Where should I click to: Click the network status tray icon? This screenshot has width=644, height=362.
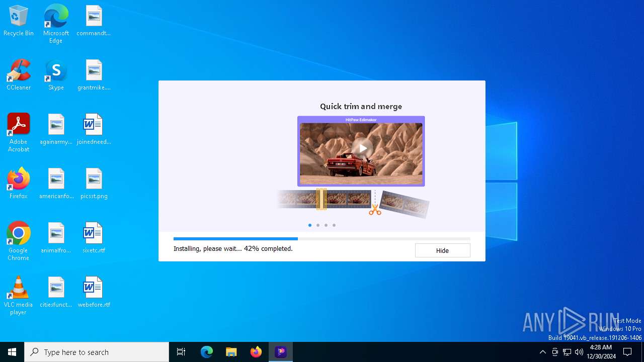click(567, 352)
